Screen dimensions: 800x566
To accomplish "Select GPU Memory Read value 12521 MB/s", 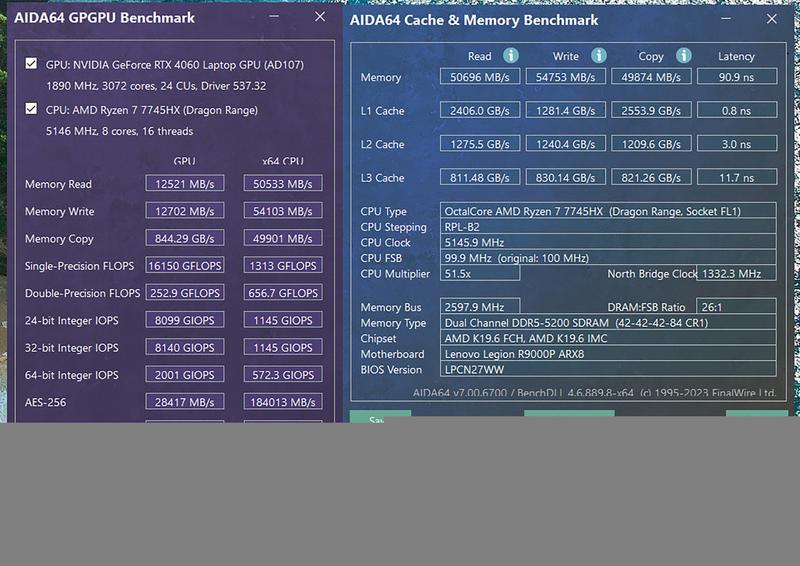I will tap(185, 183).
